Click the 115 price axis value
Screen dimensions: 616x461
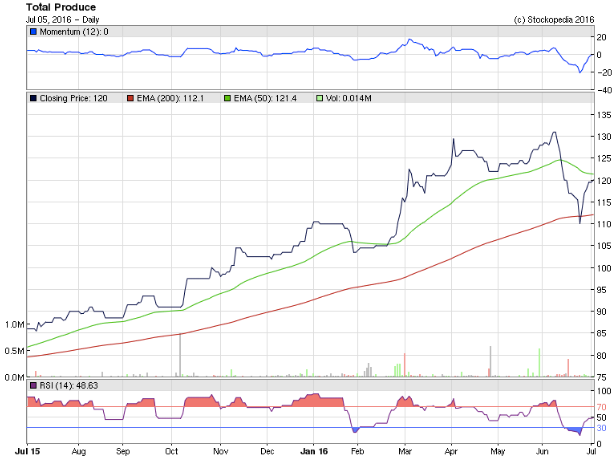point(604,202)
